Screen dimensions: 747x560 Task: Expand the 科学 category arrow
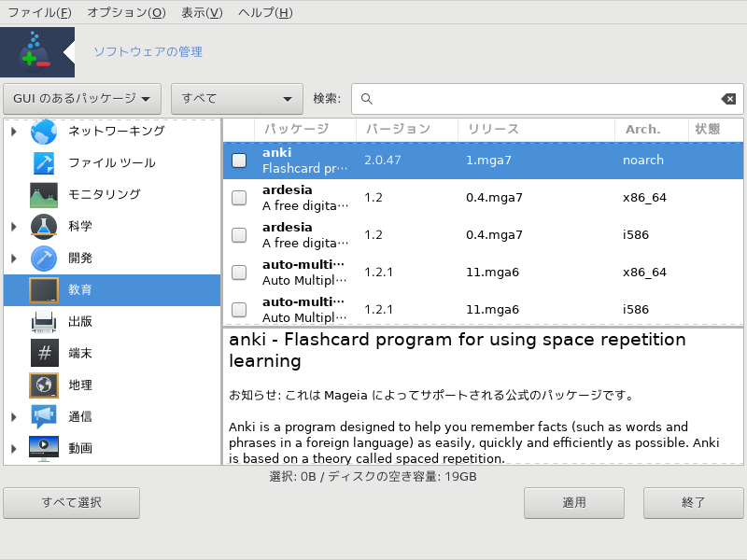coord(14,226)
